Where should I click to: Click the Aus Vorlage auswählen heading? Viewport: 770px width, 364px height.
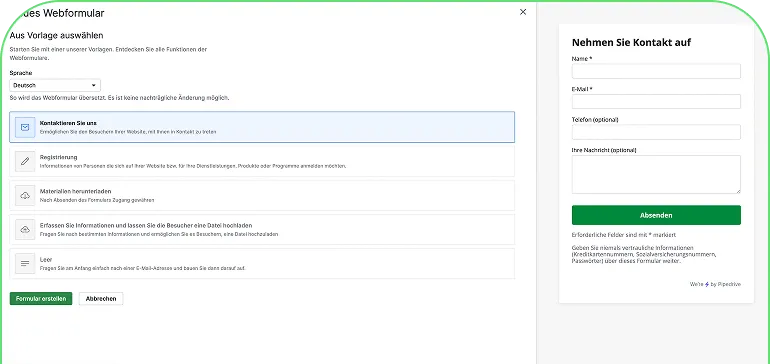point(56,35)
